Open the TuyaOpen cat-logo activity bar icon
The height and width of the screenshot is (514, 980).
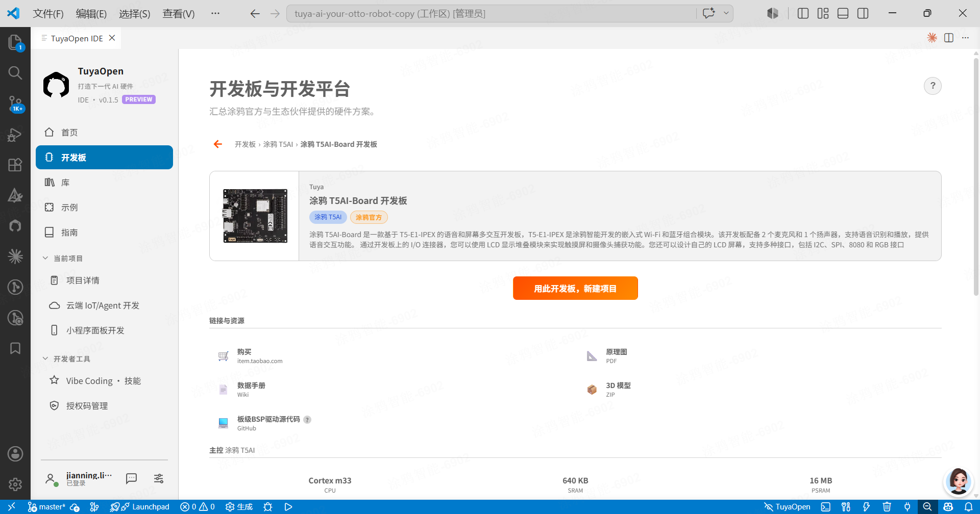point(15,225)
